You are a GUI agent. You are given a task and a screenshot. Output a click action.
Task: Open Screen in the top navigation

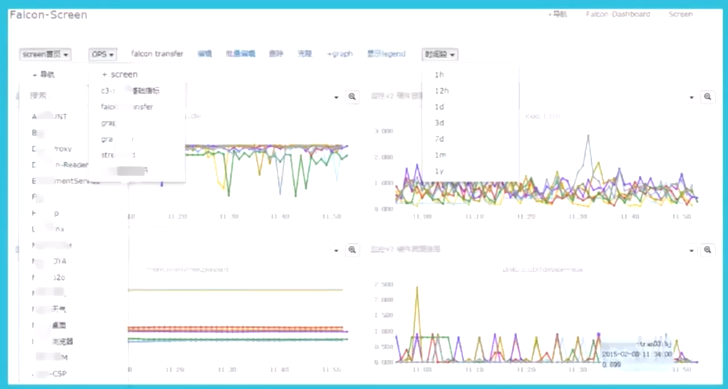click(x=681, y=14)
